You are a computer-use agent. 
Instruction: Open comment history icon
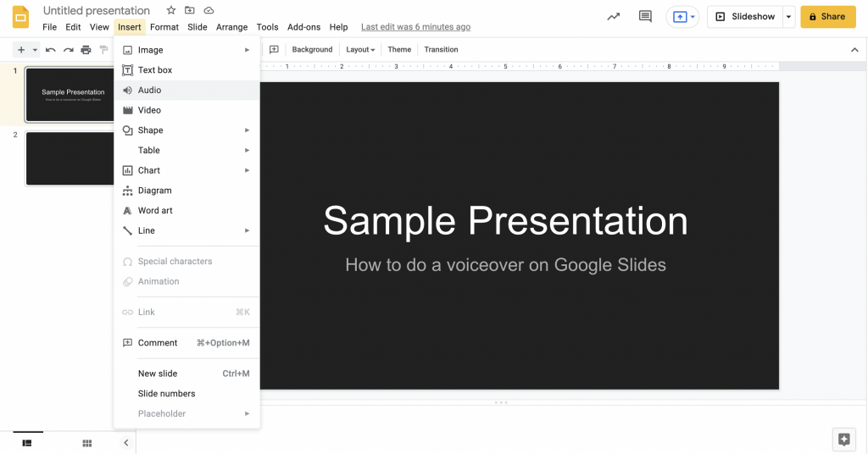pyautogui.click(x=645, y=17)
